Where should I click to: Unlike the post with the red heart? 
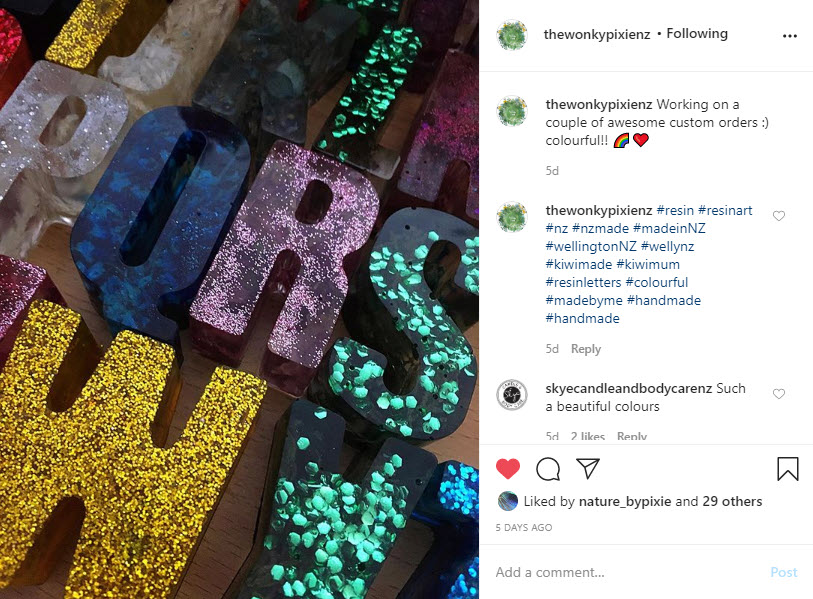click(508, 469)
